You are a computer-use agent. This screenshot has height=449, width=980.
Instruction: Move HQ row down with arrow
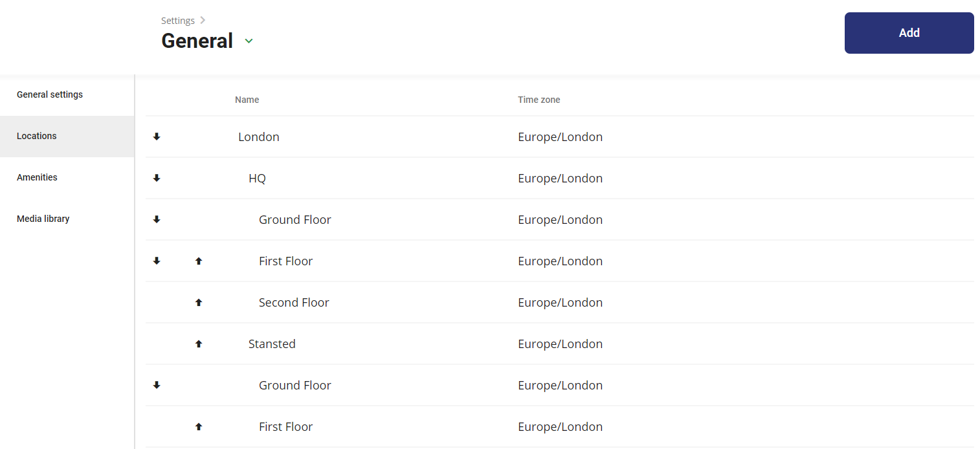[x=157, y=178]
